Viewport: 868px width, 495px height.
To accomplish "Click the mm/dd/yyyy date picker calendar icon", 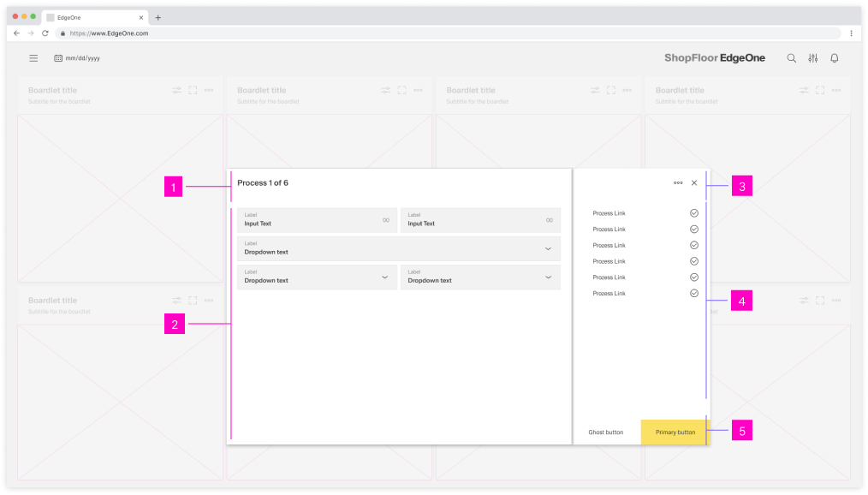I will click(57, 58).
